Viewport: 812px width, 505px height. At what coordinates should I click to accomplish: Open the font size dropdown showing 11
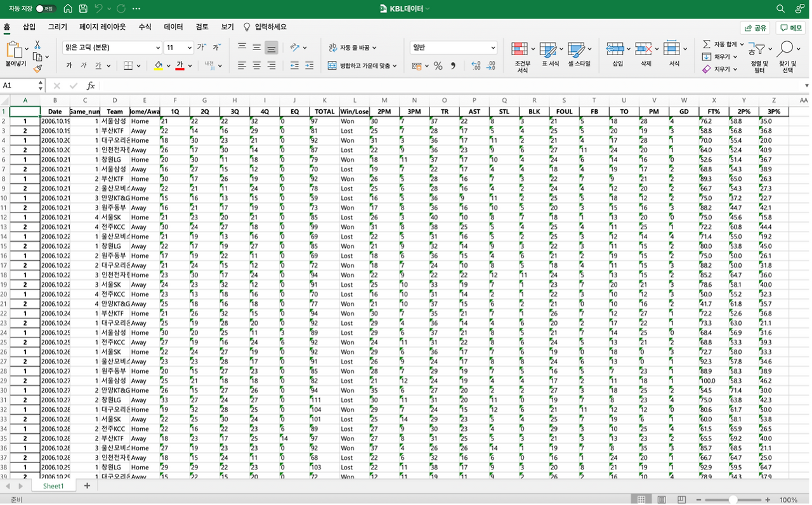179,48
